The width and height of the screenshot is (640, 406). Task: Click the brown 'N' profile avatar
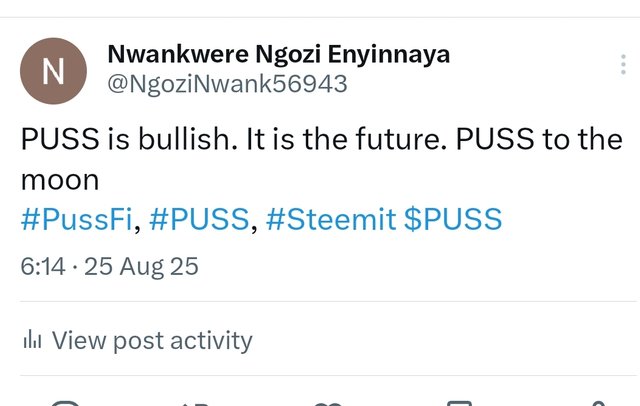tap(53, 71)
